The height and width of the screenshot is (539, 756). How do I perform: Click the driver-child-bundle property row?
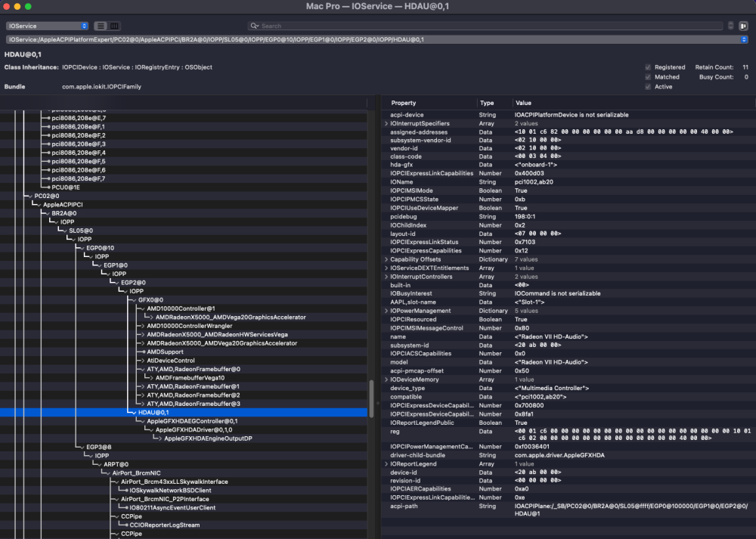(568, 456)
